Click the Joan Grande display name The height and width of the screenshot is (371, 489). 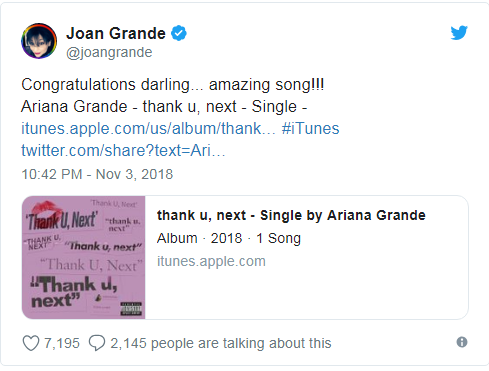pyautogui.click(x=116, y=33)
